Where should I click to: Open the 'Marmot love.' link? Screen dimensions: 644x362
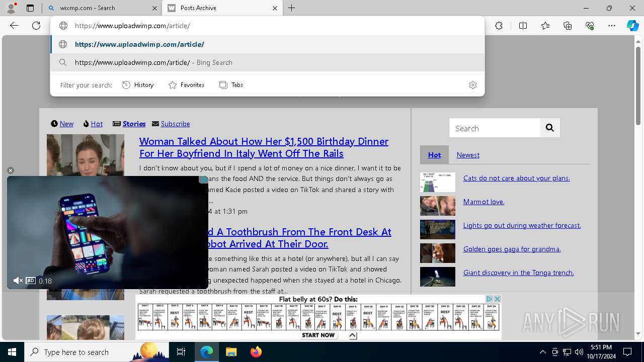484,202
